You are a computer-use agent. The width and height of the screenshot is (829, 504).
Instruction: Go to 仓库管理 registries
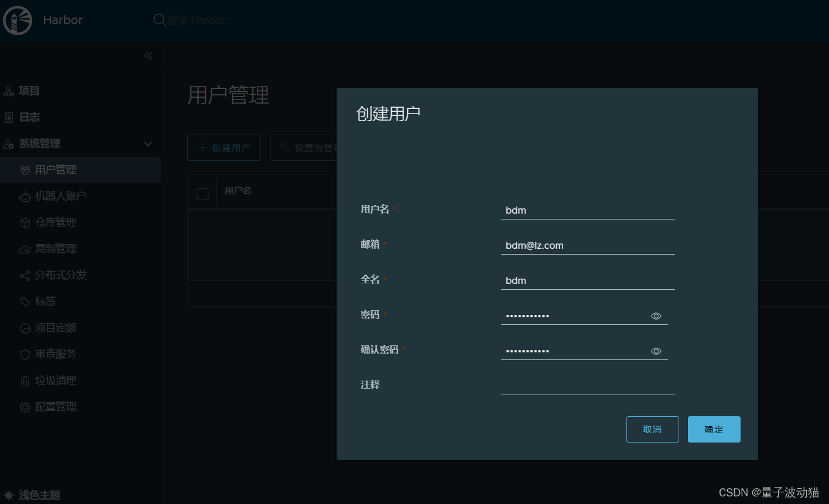[x=56, y=222]
